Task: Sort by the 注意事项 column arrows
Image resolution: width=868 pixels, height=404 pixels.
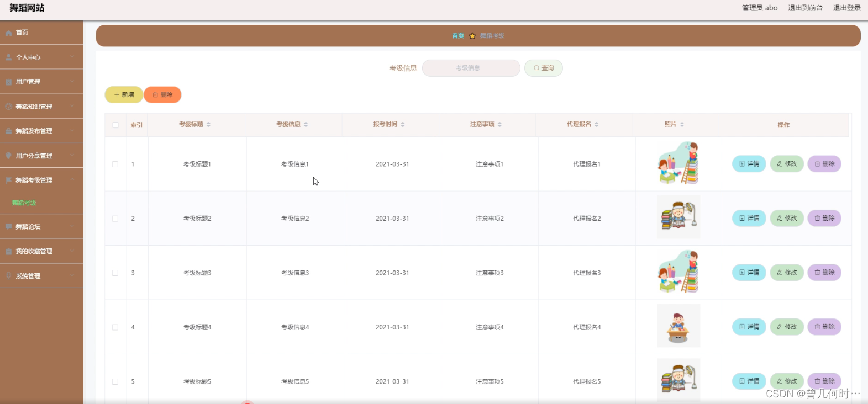Action: click(x=499, y=125)
